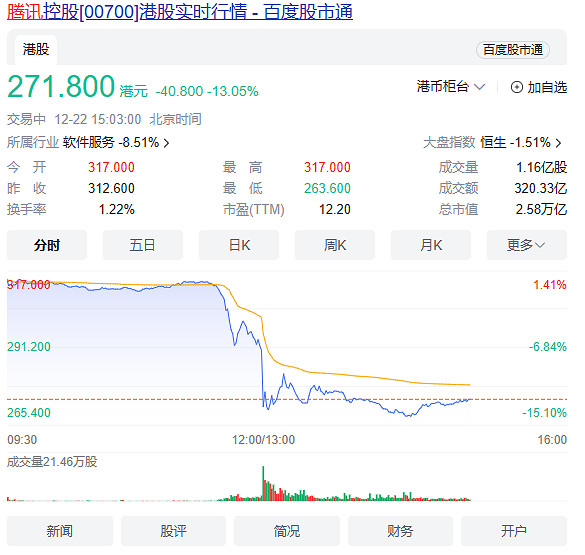Click the 16:00 time axis marker
585x555 pixels.
pos(552,439)
